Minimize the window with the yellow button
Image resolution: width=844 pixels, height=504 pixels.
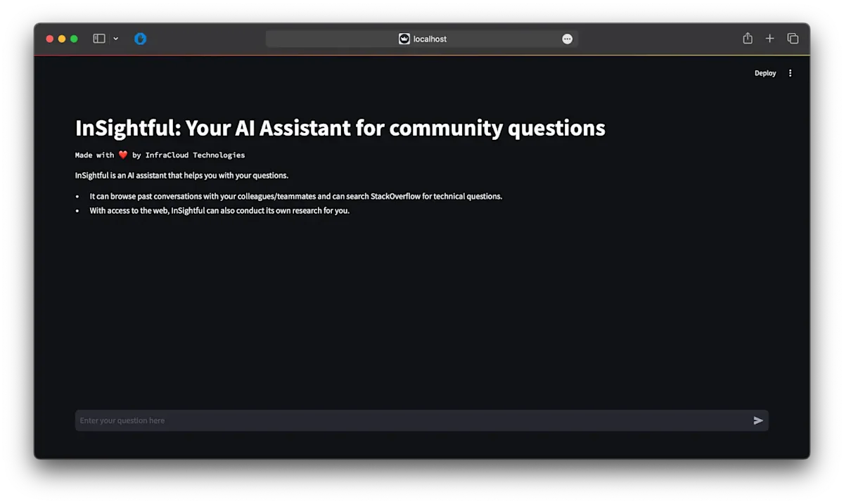[x=62, y=39]
